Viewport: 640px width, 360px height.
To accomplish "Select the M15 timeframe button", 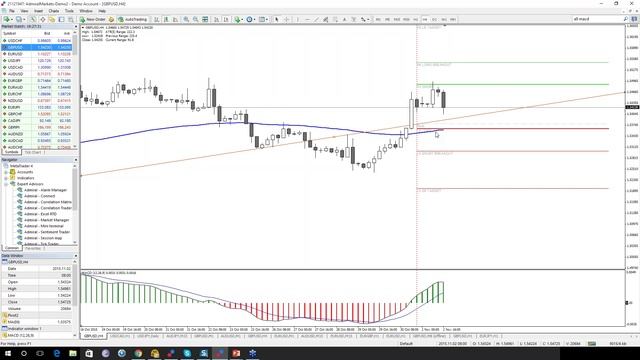I will click(x=397, y=19).
